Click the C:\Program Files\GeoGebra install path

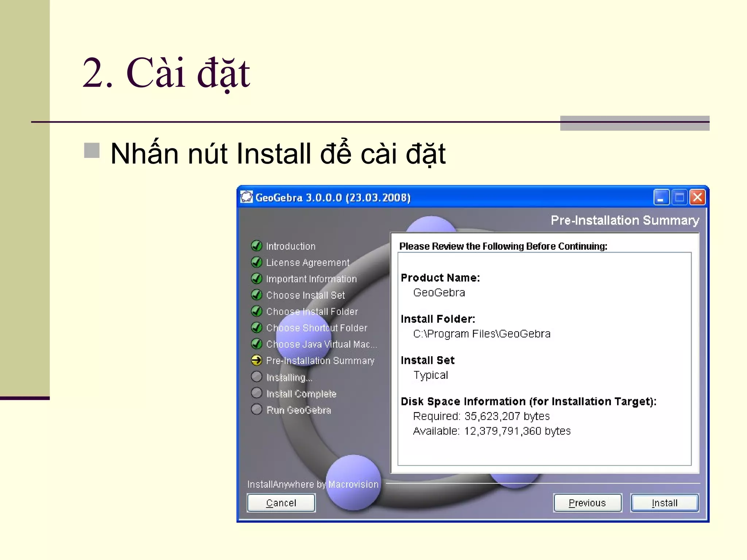point(481,334)
